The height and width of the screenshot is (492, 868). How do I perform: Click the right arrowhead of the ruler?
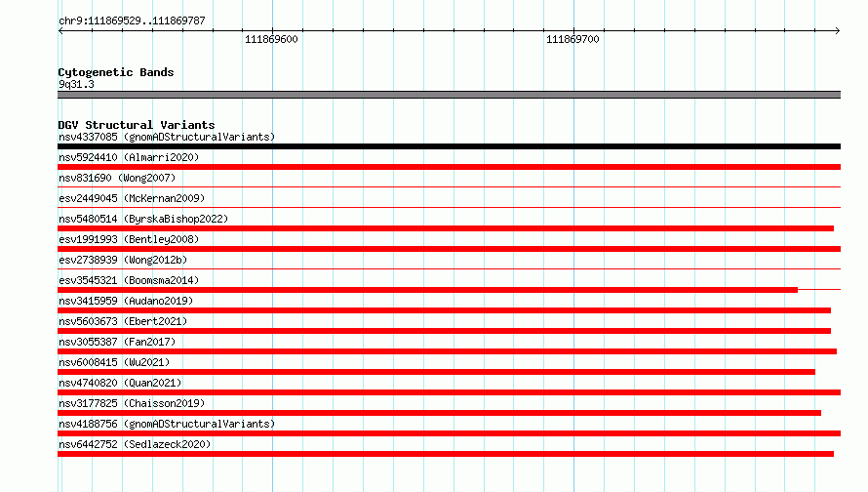pos(838,30)
